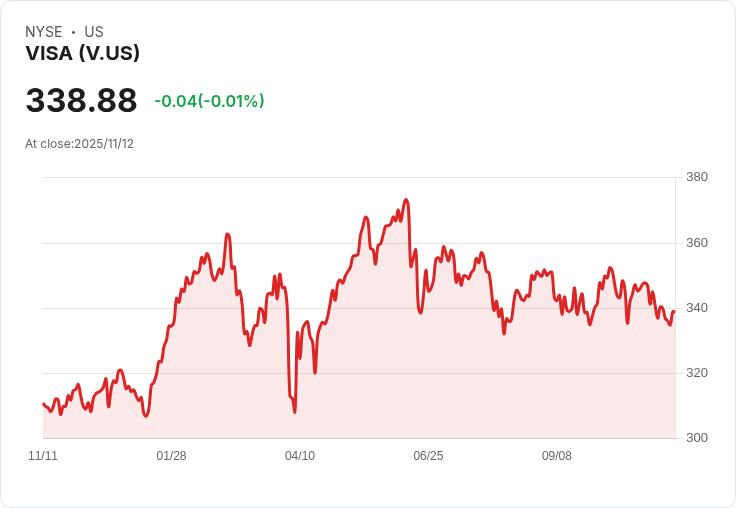This screenshot has height=508, width=736.
Task: Click the VISA (V.US) stock title
Action: click(82, 54)
